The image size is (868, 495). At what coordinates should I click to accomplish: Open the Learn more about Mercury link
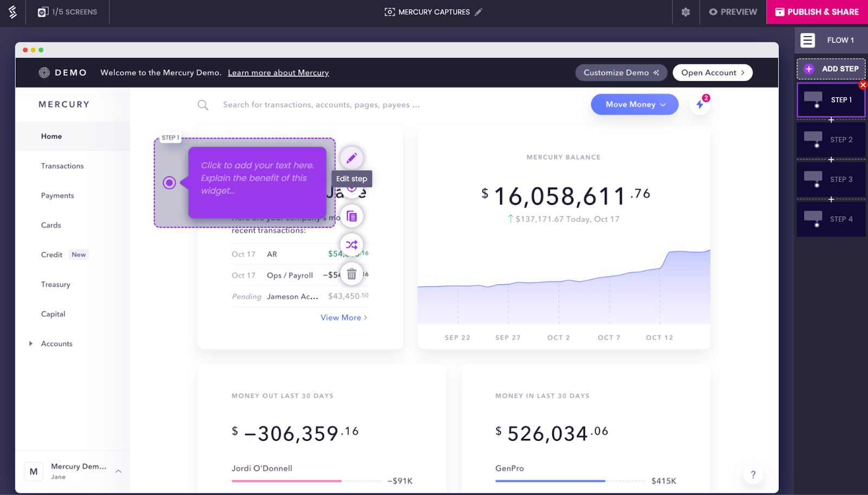278,73
